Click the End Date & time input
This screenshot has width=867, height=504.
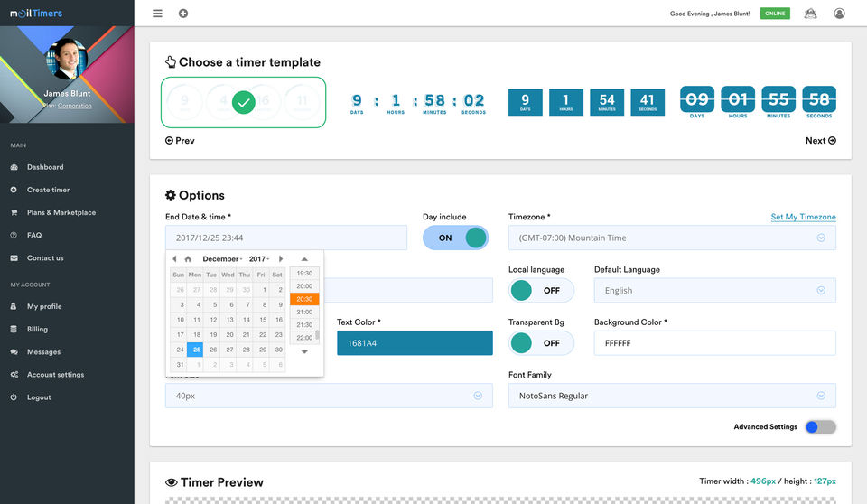pos(286,238)
